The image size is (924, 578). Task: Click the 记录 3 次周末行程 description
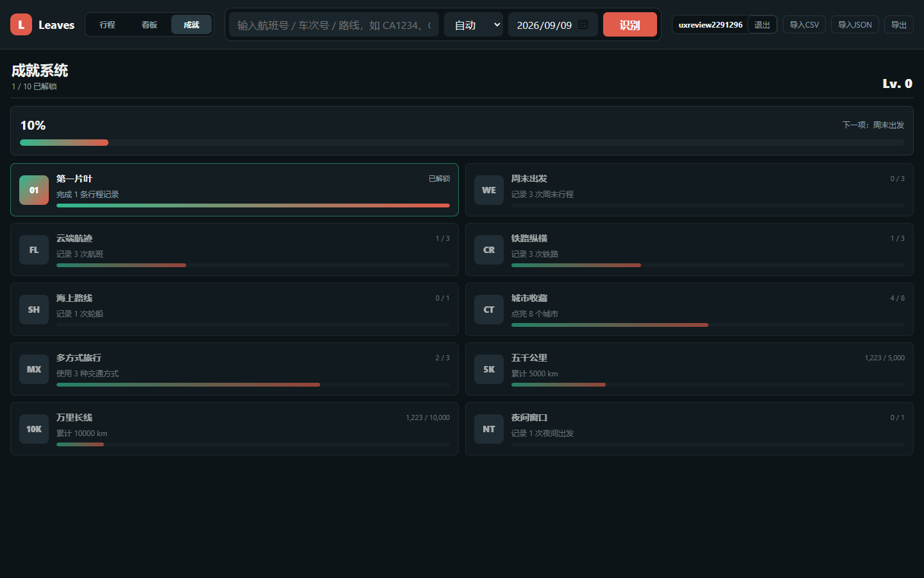pyautogui.click(x=542, y=194)
